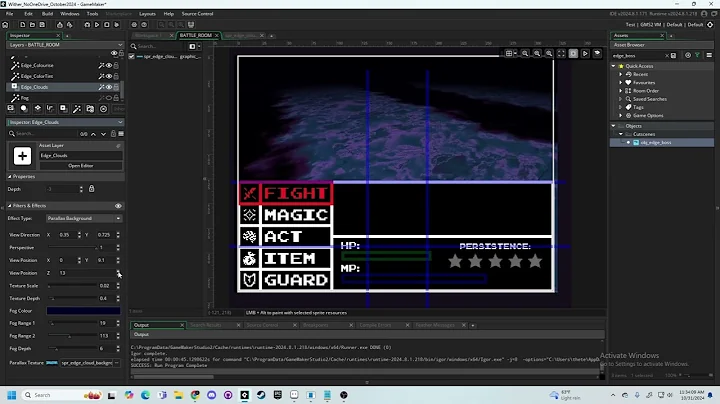The image size is (720, 404).
Task: Stop the game with stop icon
Action: (x=107, y=25)
